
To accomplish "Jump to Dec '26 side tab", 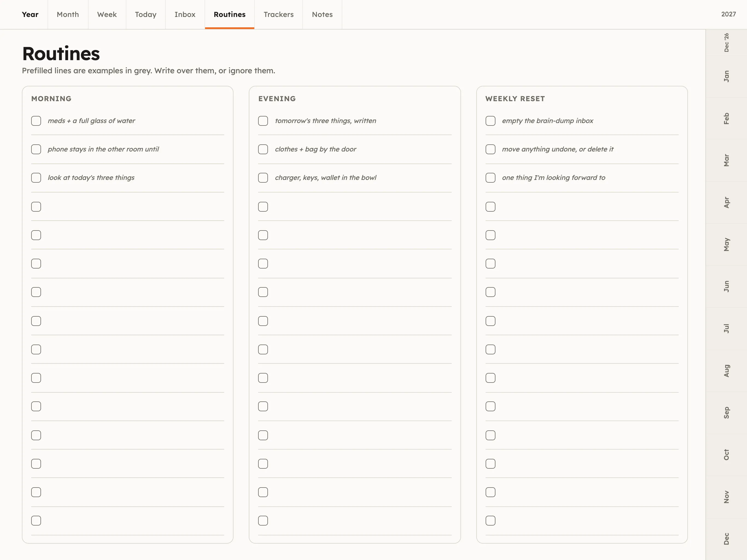I will coord(726,43).
